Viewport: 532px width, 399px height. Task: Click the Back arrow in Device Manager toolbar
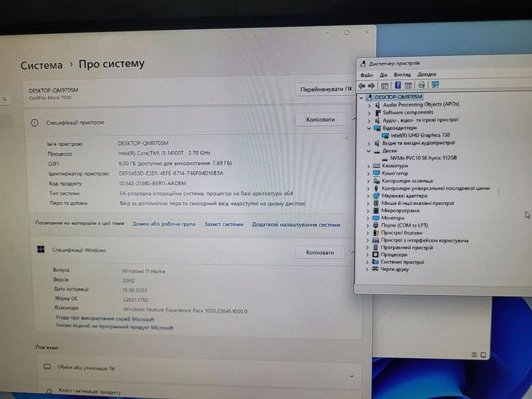362,85
